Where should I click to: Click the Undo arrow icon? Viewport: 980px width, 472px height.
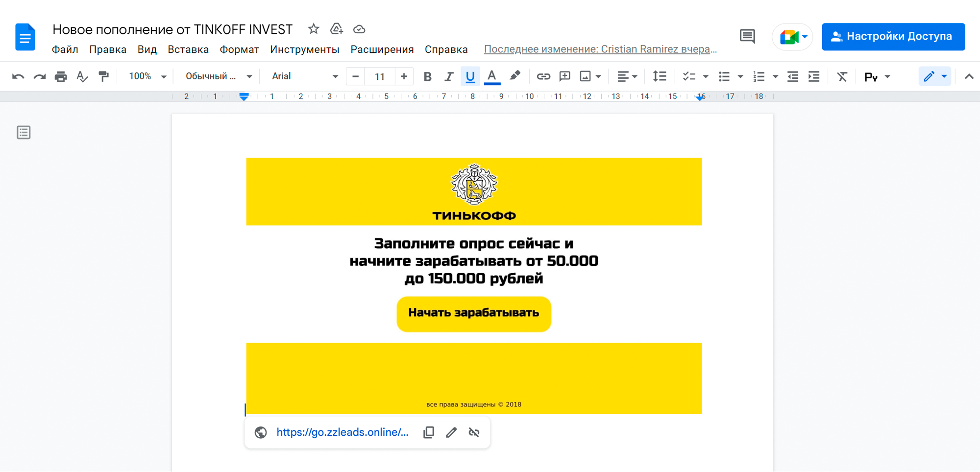tap(18, 76)
